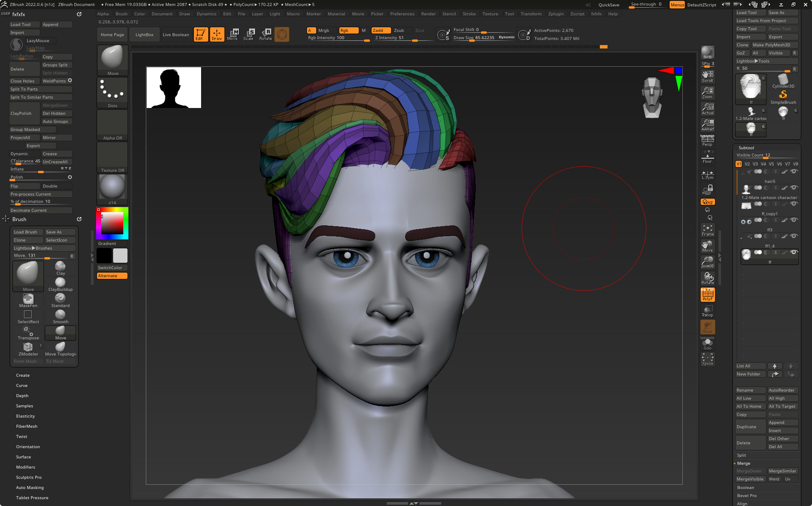This screenshot has width=812, height=506.
Task: Select the Standard brush
Action: click(x=60, y=301)
